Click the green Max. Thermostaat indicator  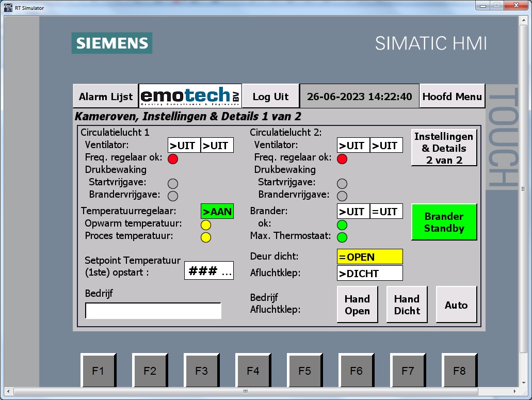pyautogui.click(x=342, y=237)
